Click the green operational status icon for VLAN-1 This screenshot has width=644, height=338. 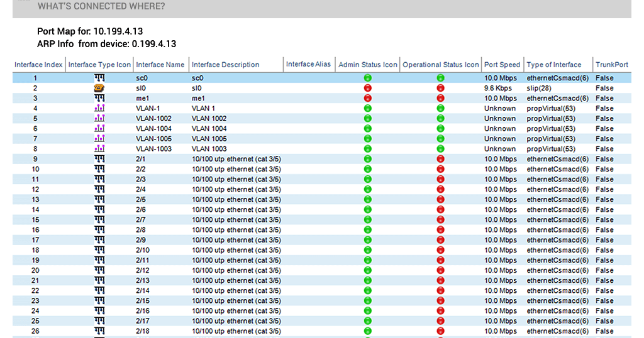(x=440, y=108)
